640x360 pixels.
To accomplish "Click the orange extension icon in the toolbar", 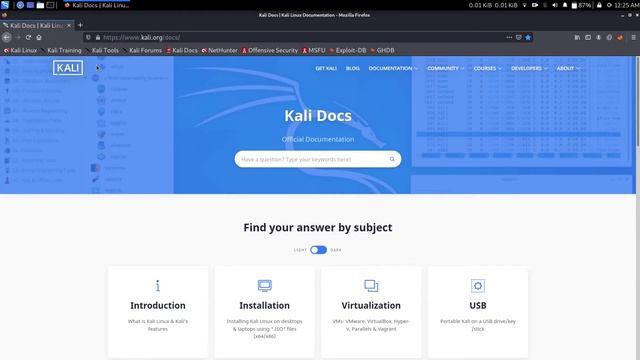I will coord(620,37).
